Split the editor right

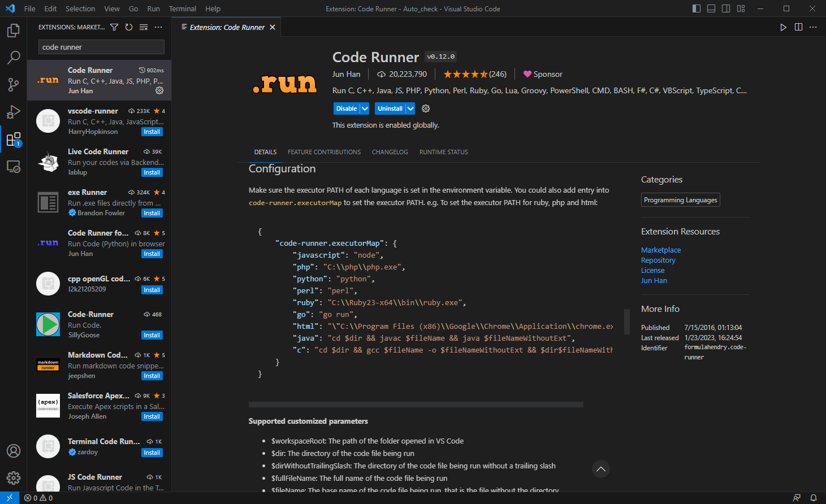coord(798,27)
